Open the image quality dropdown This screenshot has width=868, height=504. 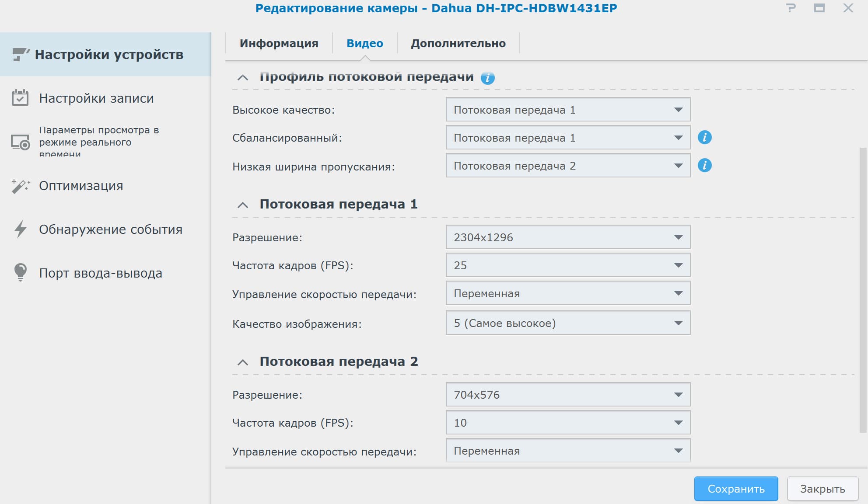(x=567, y=323)
